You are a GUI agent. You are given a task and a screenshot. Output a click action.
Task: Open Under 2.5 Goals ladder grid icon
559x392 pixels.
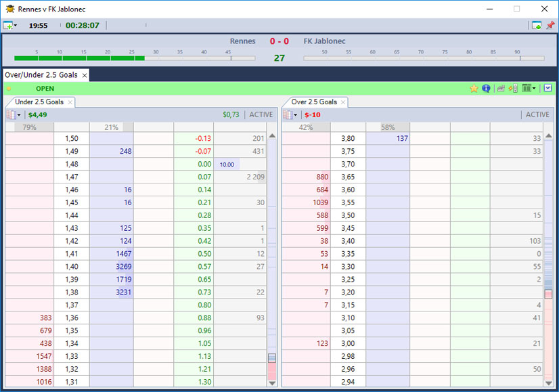(x=11, y=115)
